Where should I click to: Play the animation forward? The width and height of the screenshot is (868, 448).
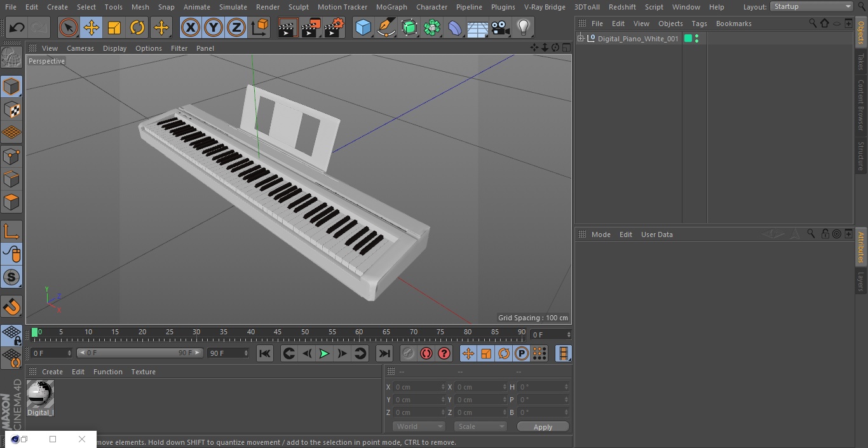coord(324,353)
